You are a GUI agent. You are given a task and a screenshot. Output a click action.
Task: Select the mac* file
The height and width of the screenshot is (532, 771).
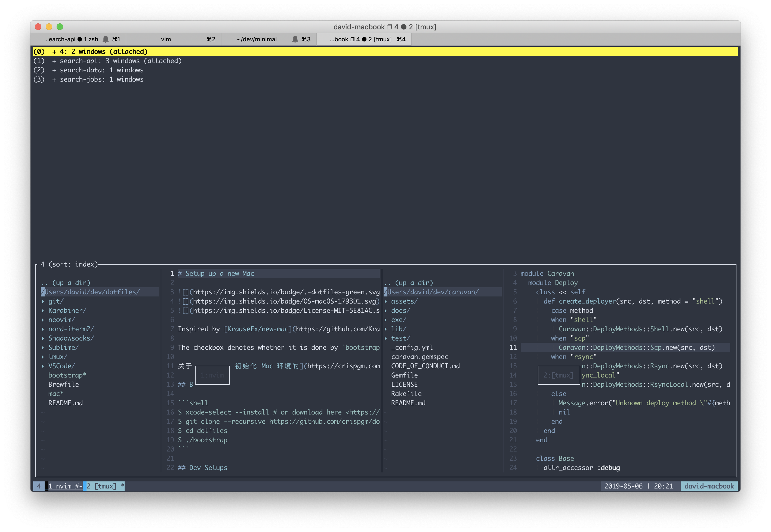56,394
